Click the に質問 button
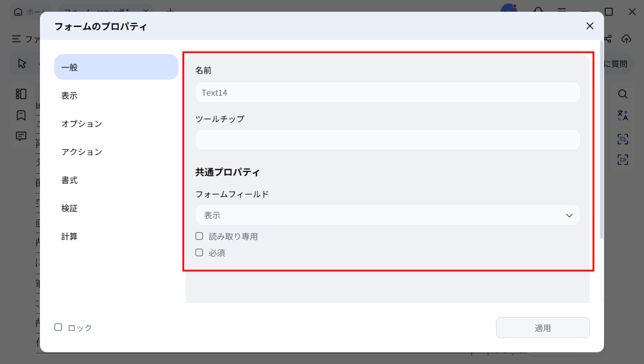Viewport: 644px width, 364px height. click(615, 63)
